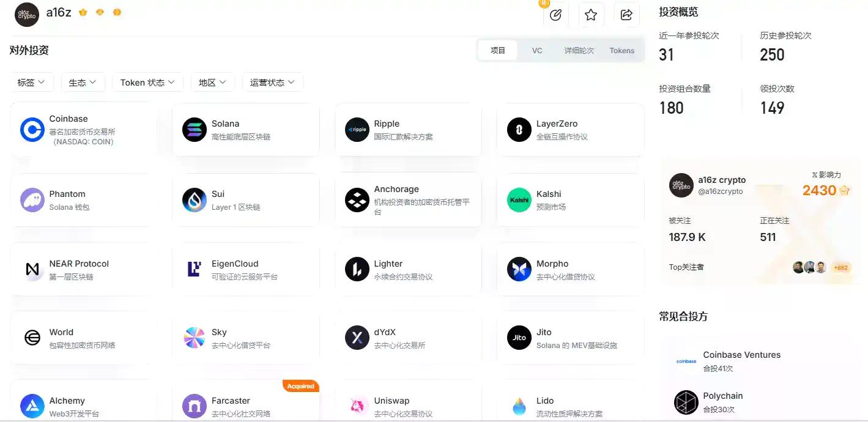Open the Coinbase project logo icon

pos(31,129)
